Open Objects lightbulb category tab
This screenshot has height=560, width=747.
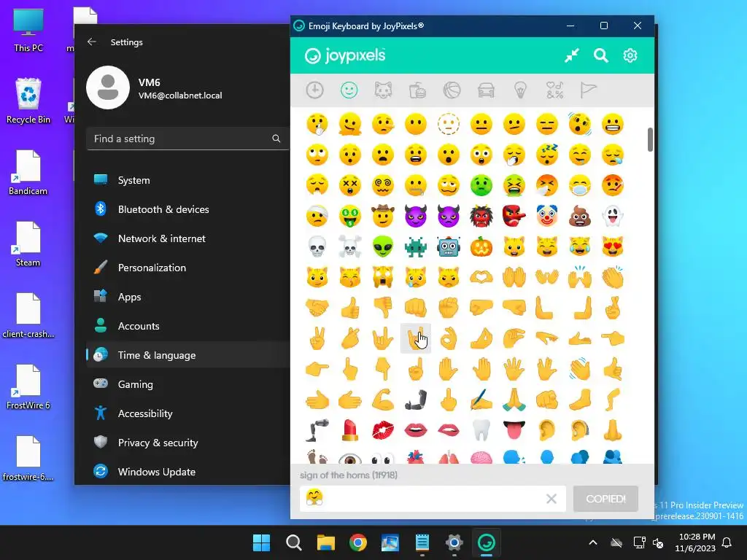click(x=520, y=90)
